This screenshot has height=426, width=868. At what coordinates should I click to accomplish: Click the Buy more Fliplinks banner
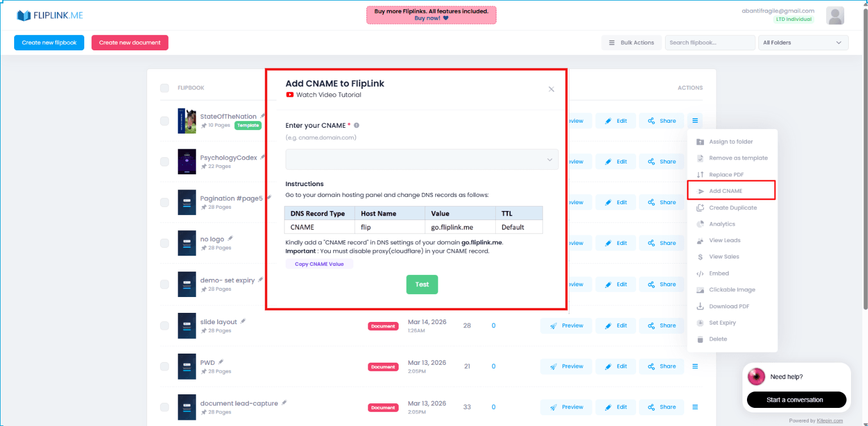(431, 15)
